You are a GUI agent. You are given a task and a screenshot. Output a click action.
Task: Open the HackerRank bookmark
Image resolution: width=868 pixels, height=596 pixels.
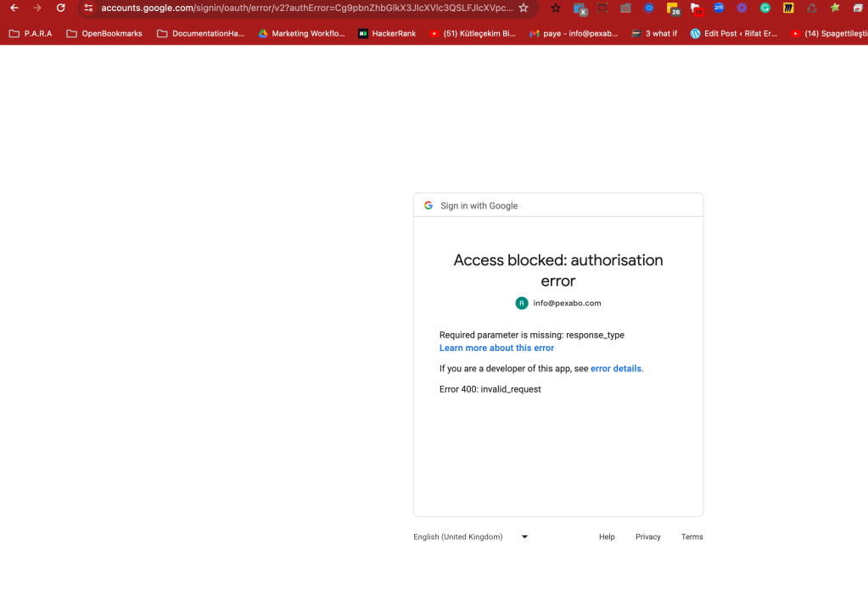(x=387, y=33)
